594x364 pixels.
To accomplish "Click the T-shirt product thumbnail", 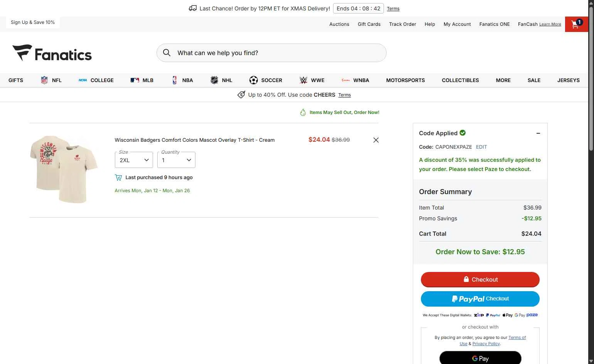I will point(64,169).
